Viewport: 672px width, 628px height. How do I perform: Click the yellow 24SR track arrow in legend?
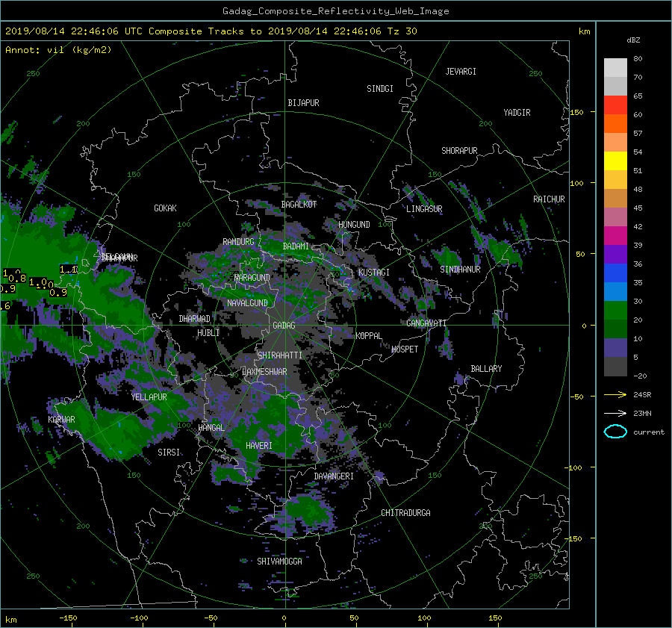[x=615, y=394]
